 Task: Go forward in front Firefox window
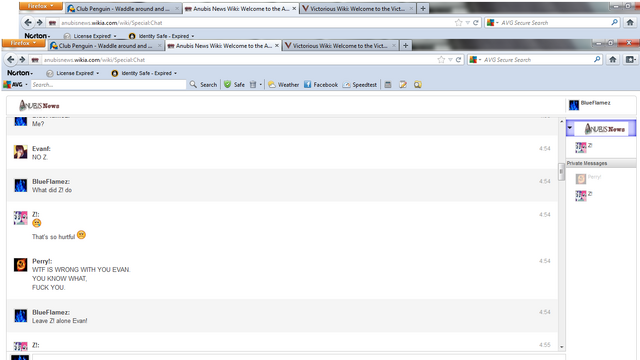(22, 60)
